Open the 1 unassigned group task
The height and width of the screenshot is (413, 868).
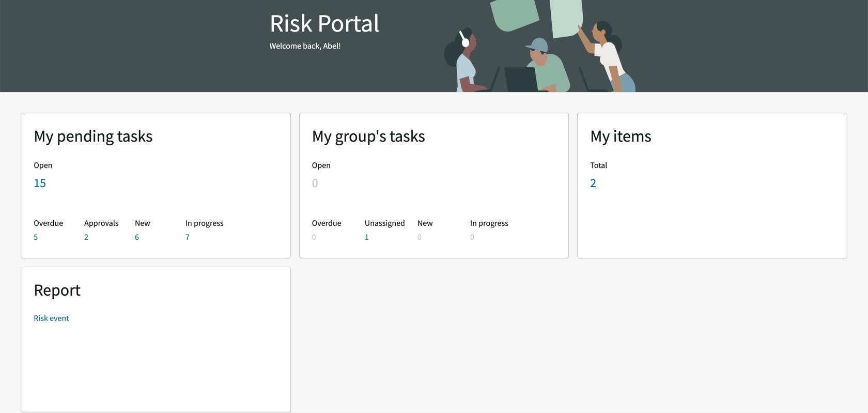point(367,237)
